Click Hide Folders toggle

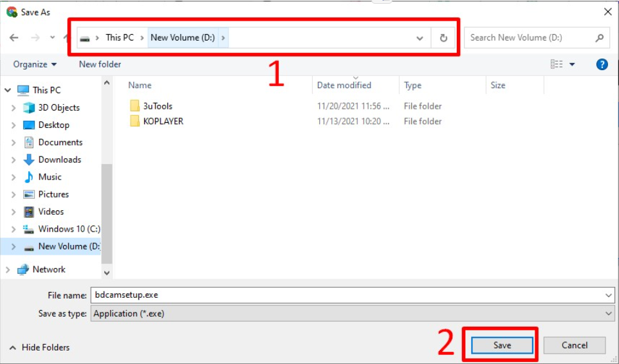39,347
